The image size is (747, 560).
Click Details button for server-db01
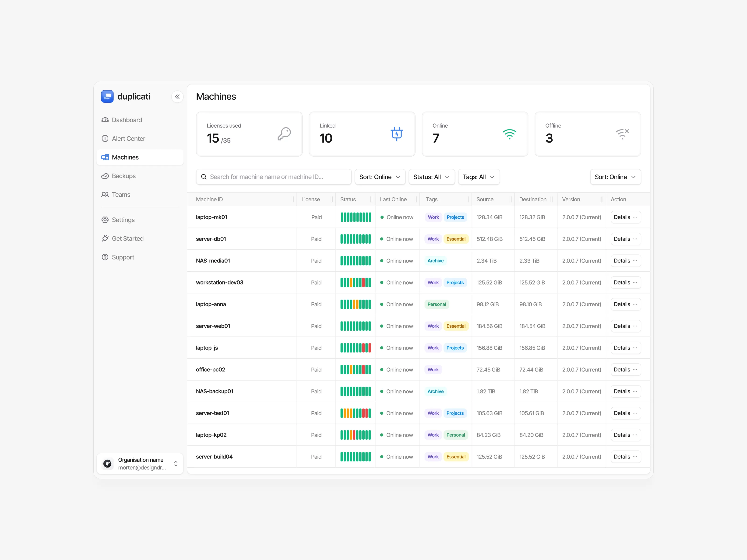pyautogui.click(x=622, y=239)
